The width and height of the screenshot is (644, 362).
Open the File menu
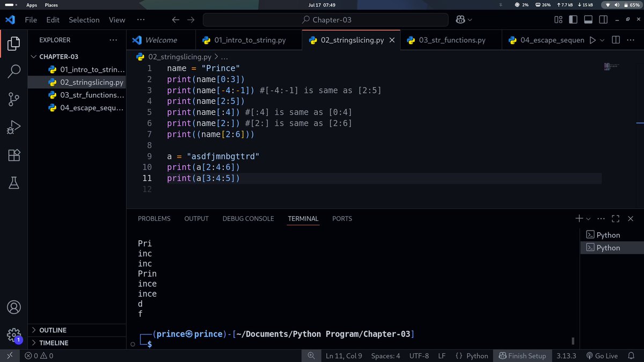[x=31, y=20]
